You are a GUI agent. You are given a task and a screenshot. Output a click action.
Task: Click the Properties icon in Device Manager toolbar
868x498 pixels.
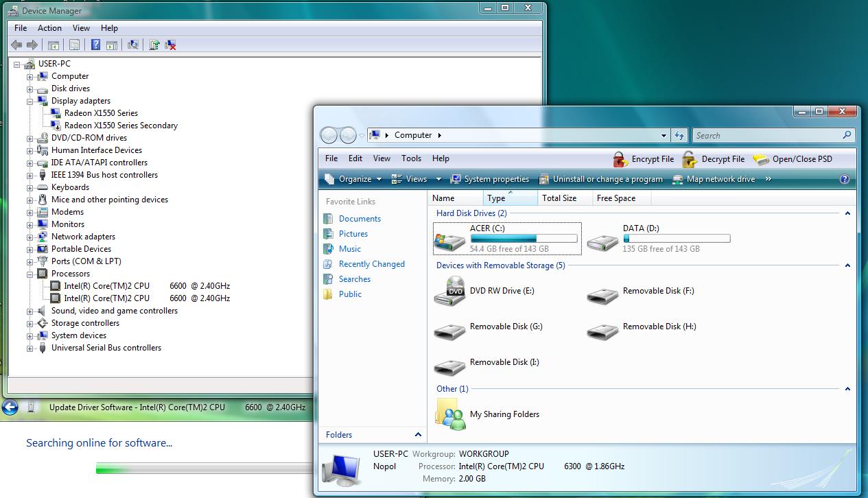point(75,45)
